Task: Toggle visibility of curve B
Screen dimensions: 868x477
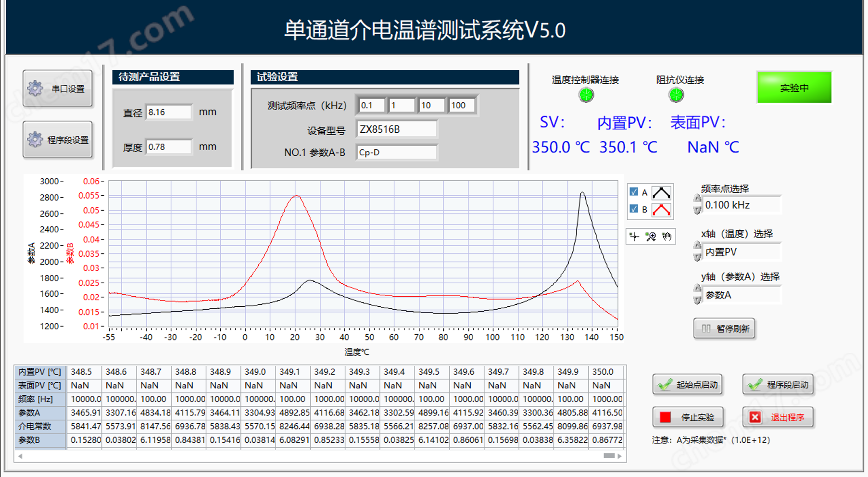Action: click(x=633, y=209)
